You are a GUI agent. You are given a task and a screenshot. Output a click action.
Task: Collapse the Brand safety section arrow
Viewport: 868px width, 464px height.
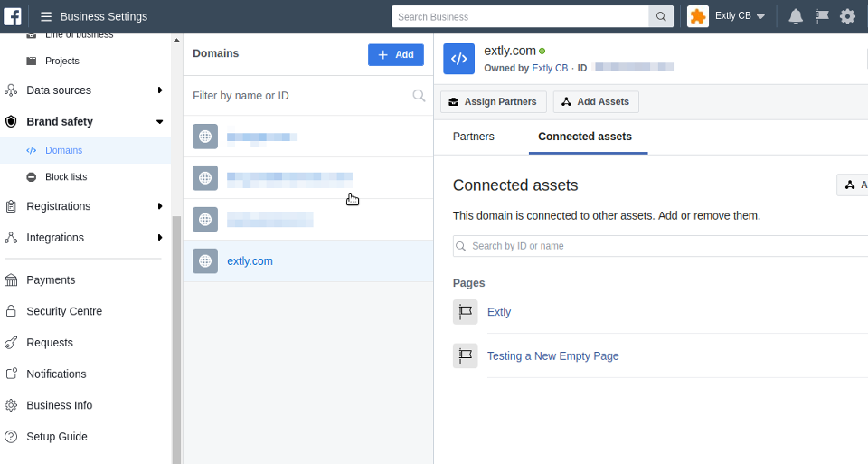click(x=160, y=122)
